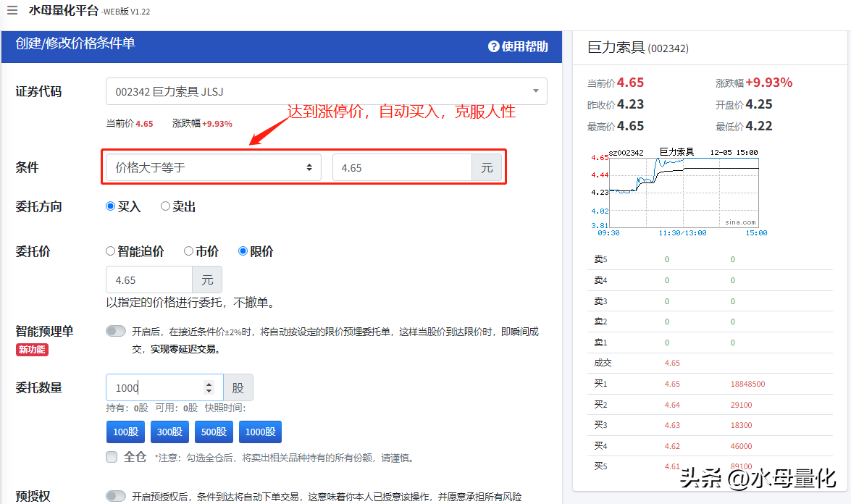Click 买2 price 4.64
The width and height of the screenshot is (851, 504).
[672, 405]
